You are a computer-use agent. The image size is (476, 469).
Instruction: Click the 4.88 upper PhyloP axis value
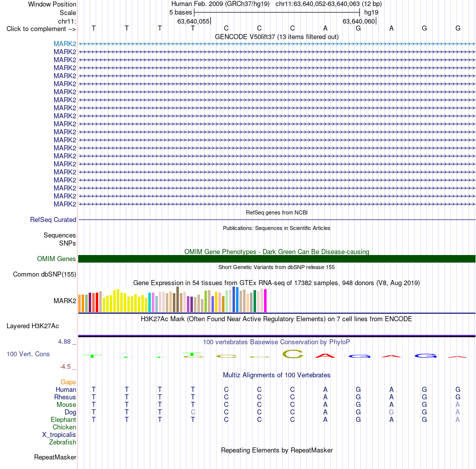[x=64, y=342]
